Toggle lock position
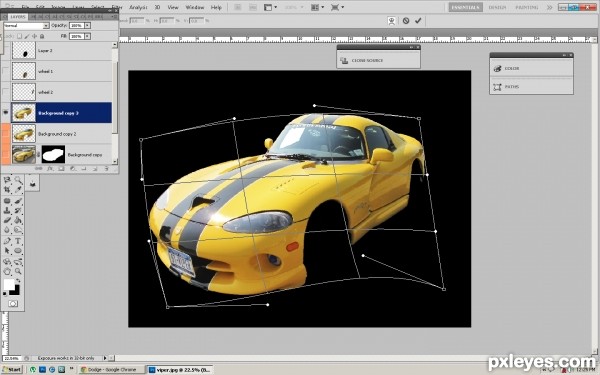 click(x=34, y=36)
